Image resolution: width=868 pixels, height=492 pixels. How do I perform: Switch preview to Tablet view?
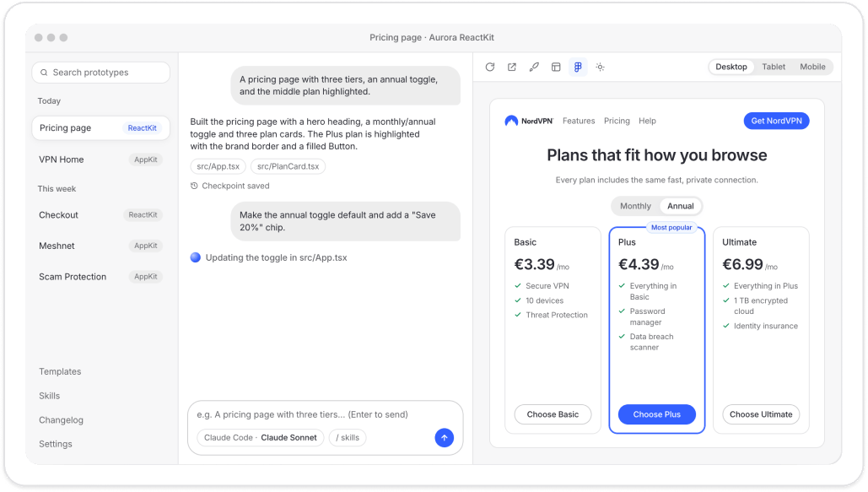point(774,67)
